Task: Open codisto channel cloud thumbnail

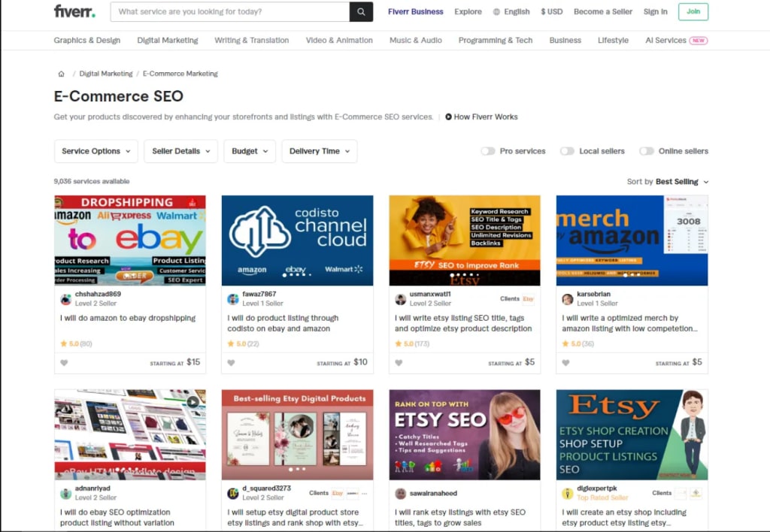Action: pyautogui.click(x=297, y=240)
